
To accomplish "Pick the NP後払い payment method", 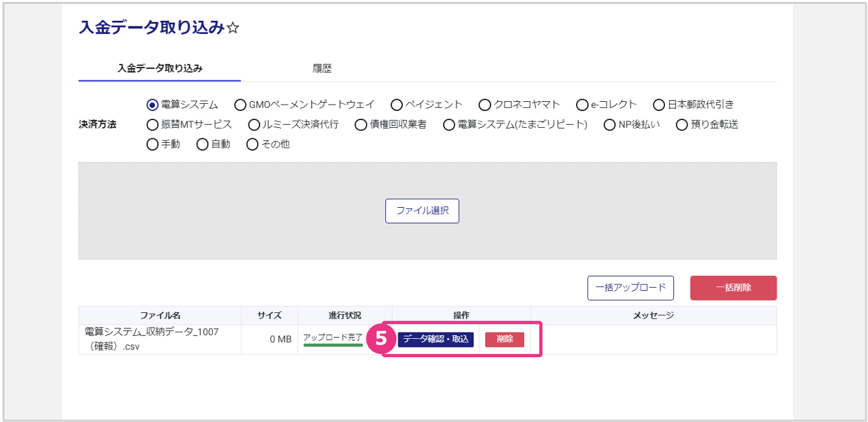I will coord(610,125).
